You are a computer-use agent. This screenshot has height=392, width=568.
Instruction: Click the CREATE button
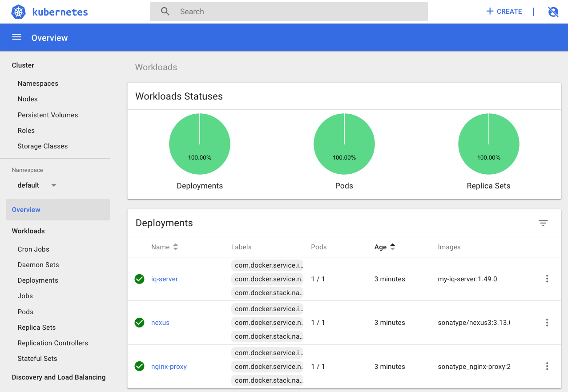coord(504,12)
